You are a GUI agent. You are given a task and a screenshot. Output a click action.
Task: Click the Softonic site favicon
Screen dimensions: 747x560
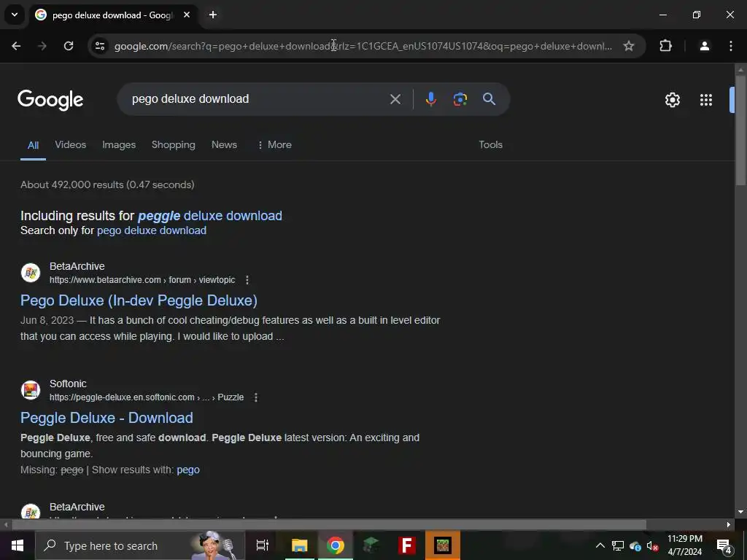click(x=31, y=390)
